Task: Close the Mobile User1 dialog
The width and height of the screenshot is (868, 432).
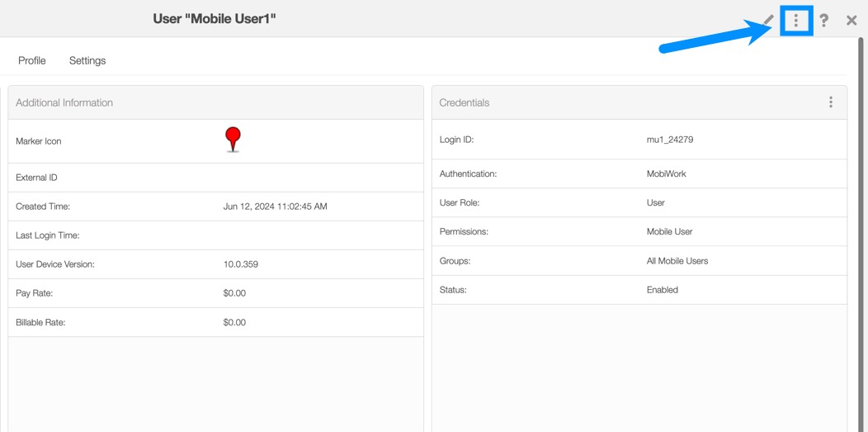Action: [x=851, y=20]
